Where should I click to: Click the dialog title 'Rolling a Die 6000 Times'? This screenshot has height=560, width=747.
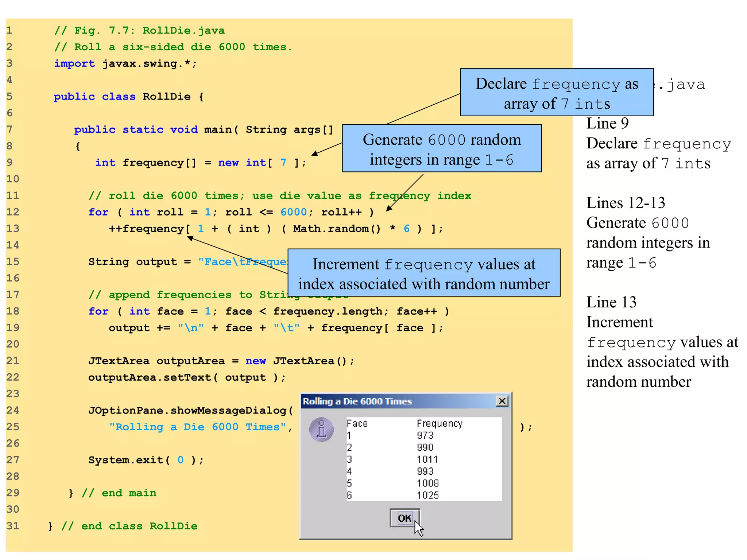coord(357,401)
